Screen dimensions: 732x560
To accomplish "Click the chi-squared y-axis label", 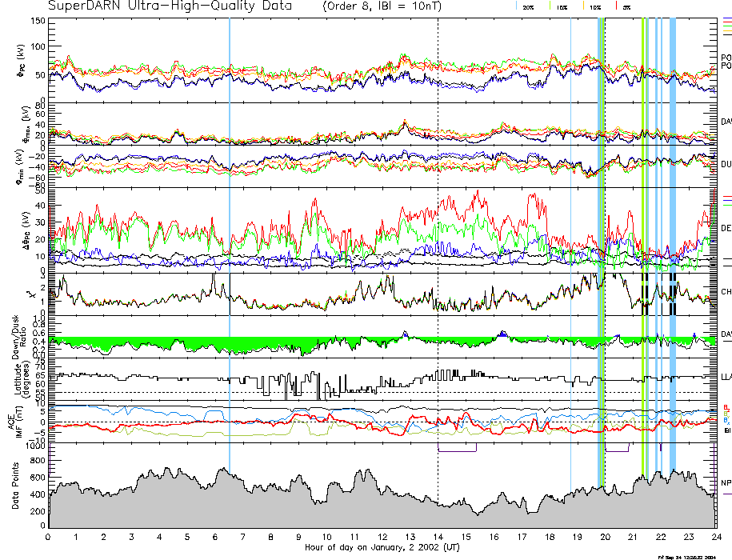I will (x=31, y=294).
